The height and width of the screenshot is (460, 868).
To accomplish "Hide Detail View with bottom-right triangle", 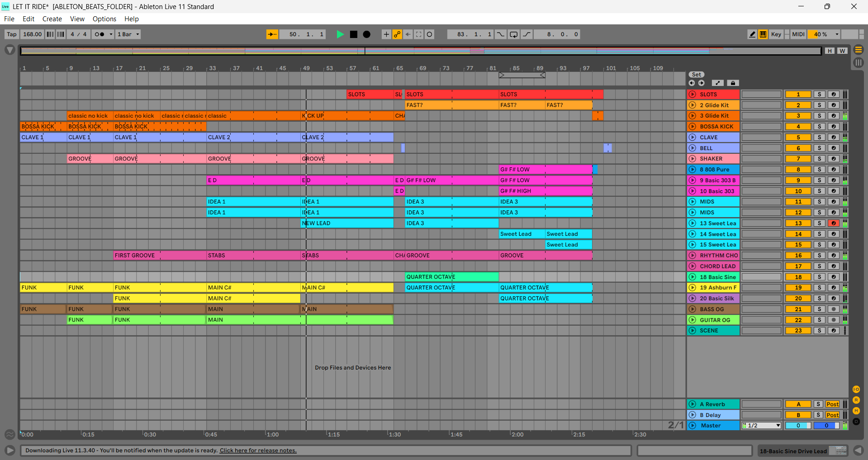I will pos(858,451).
